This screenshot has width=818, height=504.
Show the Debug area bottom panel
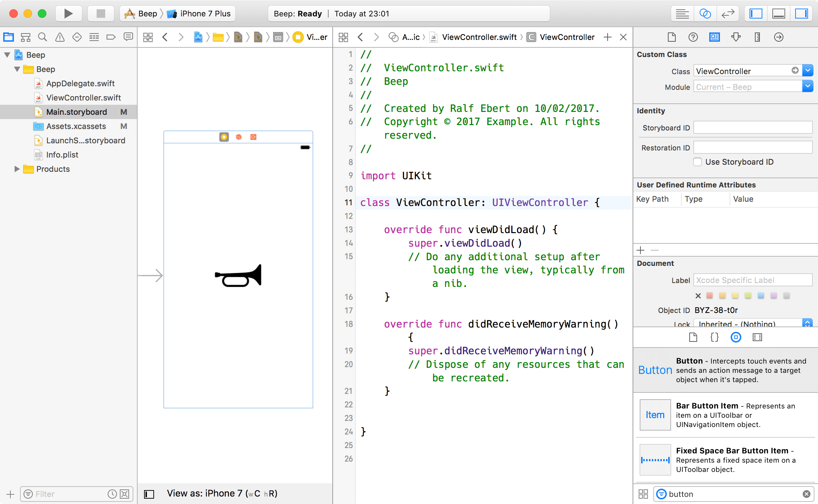pyautogui.click(x=778, y=14)
